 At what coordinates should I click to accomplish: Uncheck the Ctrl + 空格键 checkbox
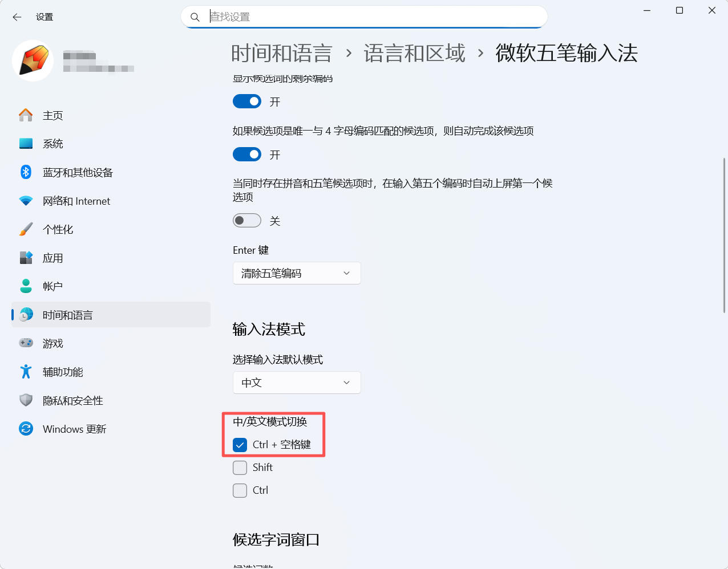point(240,445)
